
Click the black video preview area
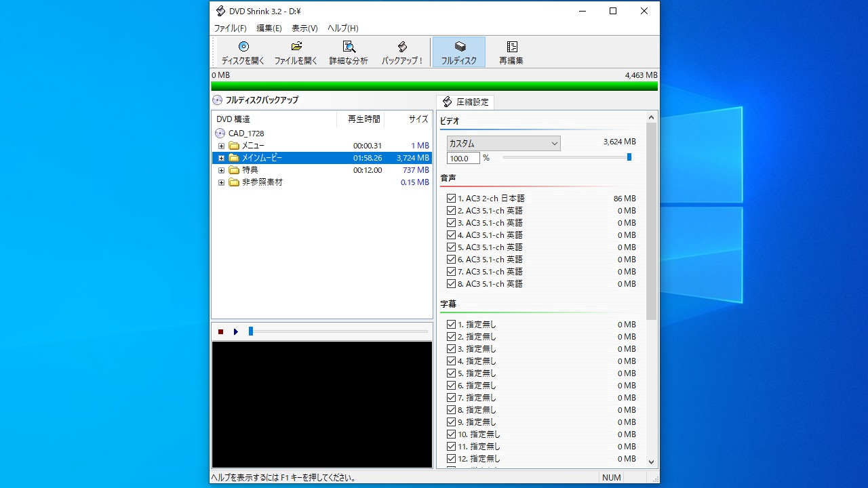322,404
